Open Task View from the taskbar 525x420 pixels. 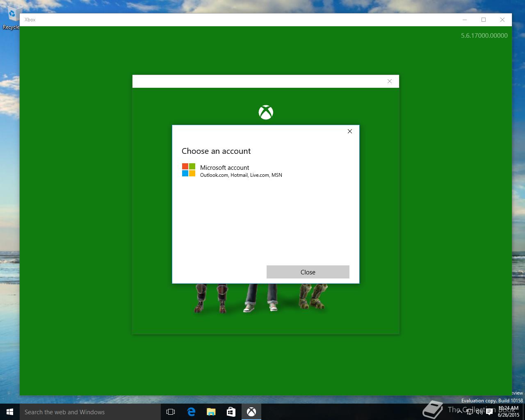[171, 412]
